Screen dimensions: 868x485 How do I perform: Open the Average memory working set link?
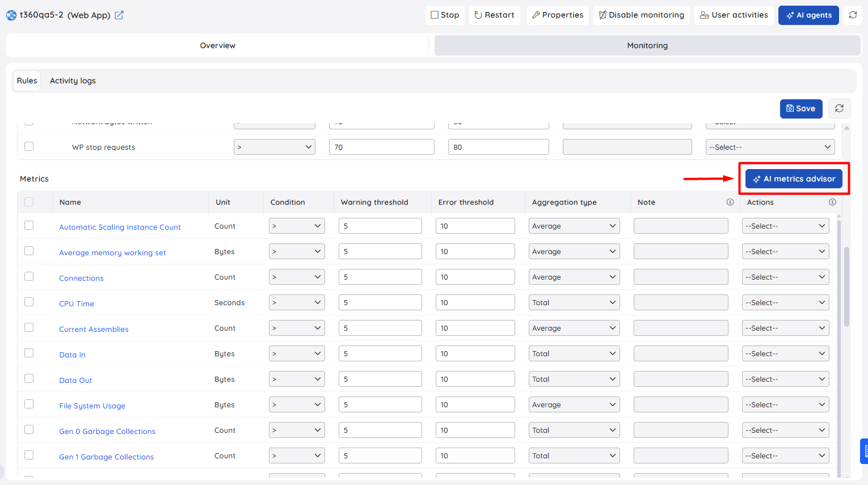(x=112, y=253)
